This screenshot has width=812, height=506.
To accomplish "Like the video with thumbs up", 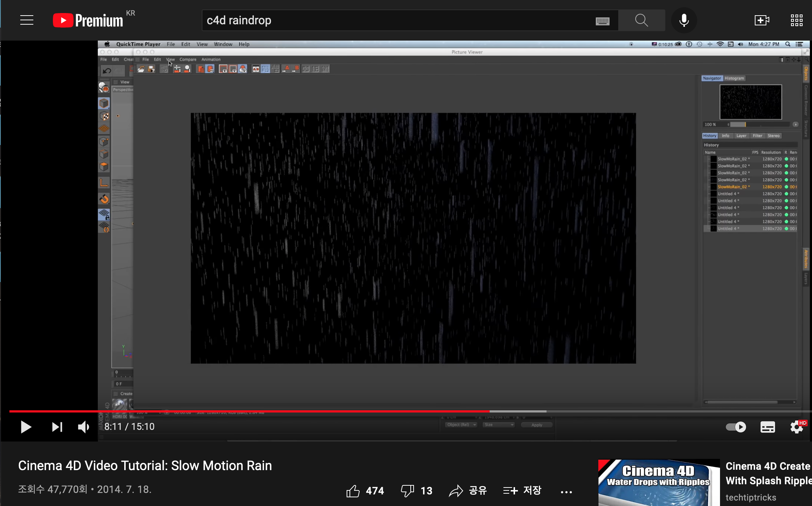I will (353, 491).
